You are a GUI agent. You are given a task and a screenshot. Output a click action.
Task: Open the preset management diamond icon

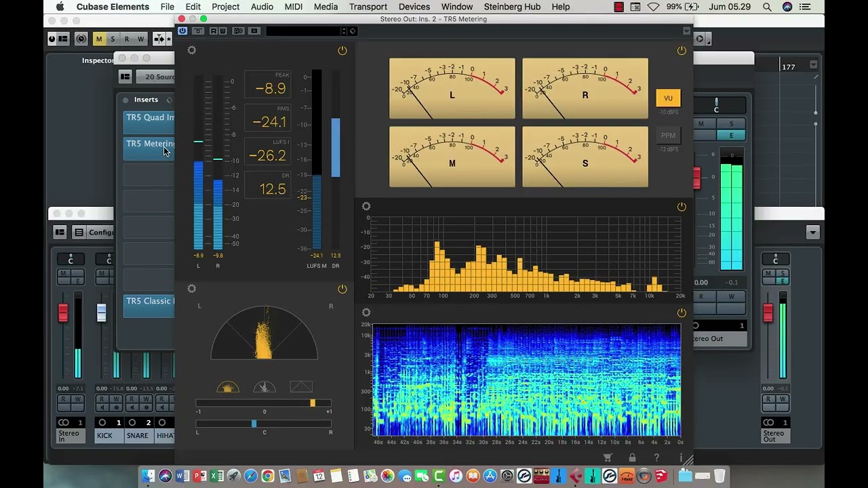(353, 31)
